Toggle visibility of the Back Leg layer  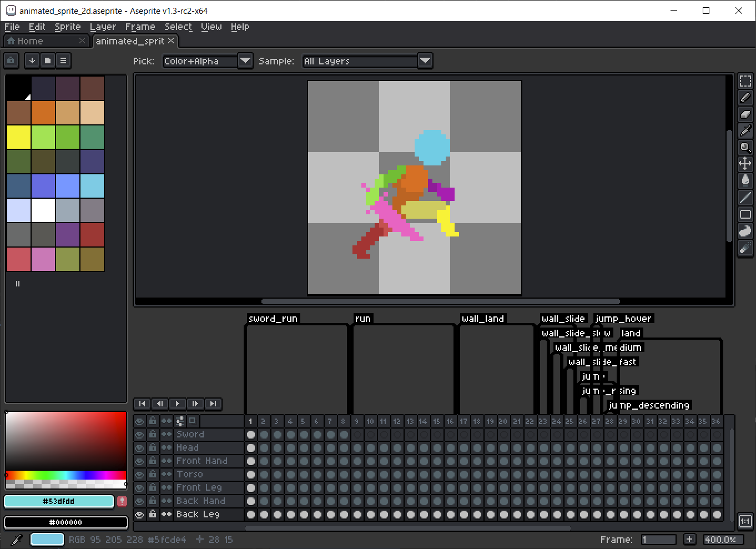tap(139, 515)
